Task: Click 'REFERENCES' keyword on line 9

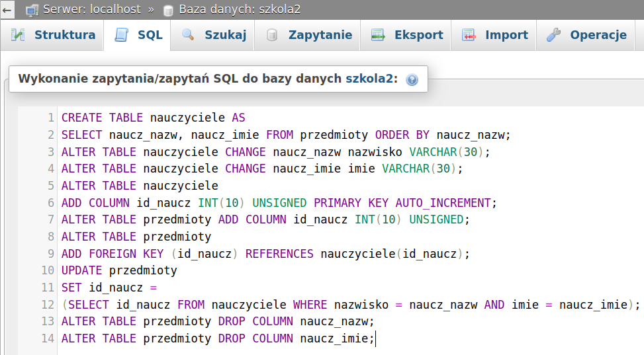Action: 279,254
